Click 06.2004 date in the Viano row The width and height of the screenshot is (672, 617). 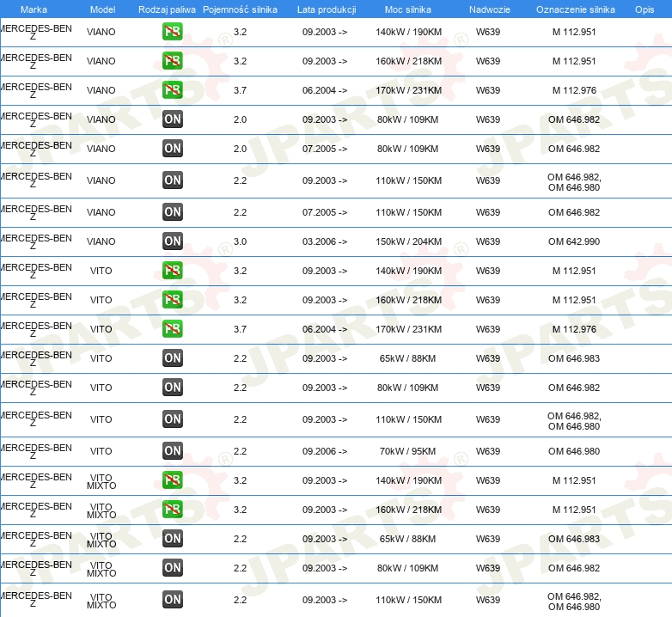click(325, 90)
